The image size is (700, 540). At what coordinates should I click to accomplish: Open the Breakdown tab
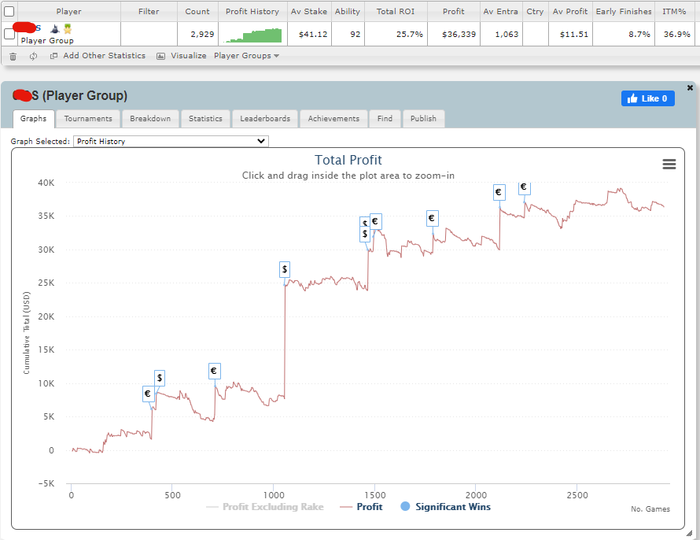click(x=150, y=119)
